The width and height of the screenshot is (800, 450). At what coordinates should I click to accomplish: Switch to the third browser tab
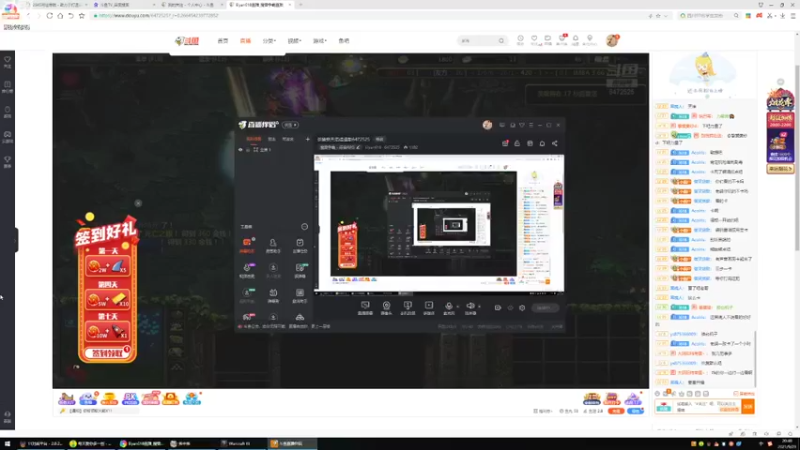(191, 5)
